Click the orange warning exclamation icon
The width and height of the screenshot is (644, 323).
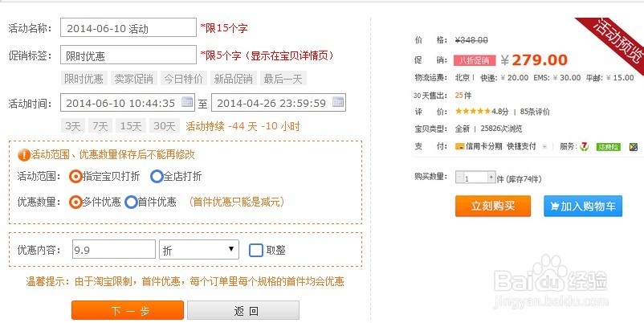tap(24, 155)
